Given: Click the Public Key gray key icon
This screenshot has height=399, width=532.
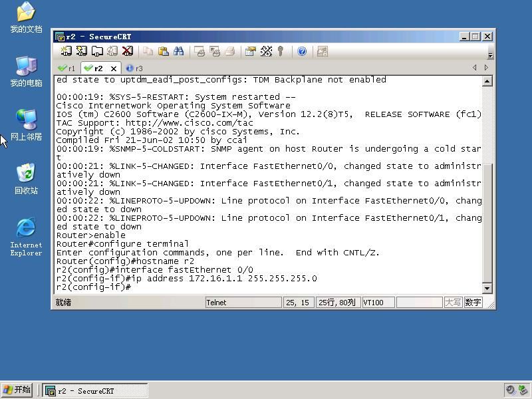Looking at the screenshot, I should tap(280, 51).
